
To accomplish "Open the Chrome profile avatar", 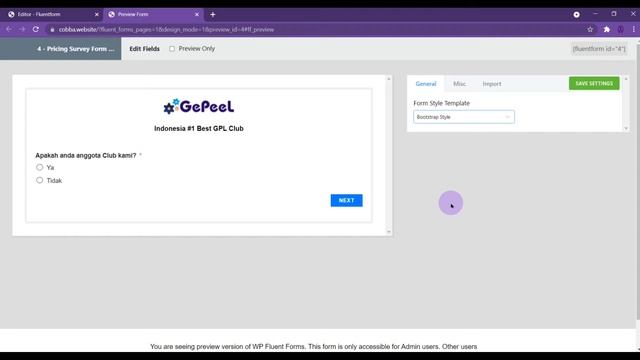I will pyautogui.click(x=620, y=29).
